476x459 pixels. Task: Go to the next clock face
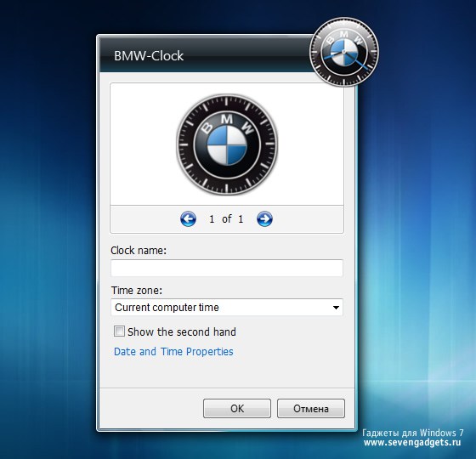264,219
